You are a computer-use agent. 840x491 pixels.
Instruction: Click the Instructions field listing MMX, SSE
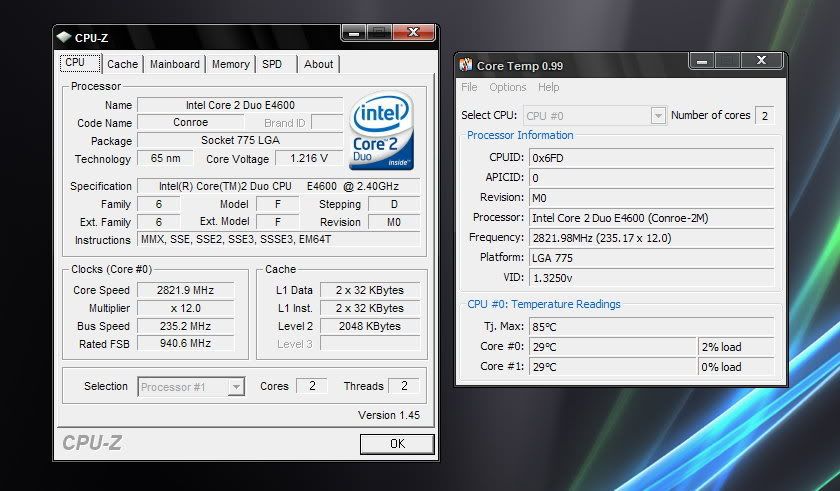[x=279, y=239]
